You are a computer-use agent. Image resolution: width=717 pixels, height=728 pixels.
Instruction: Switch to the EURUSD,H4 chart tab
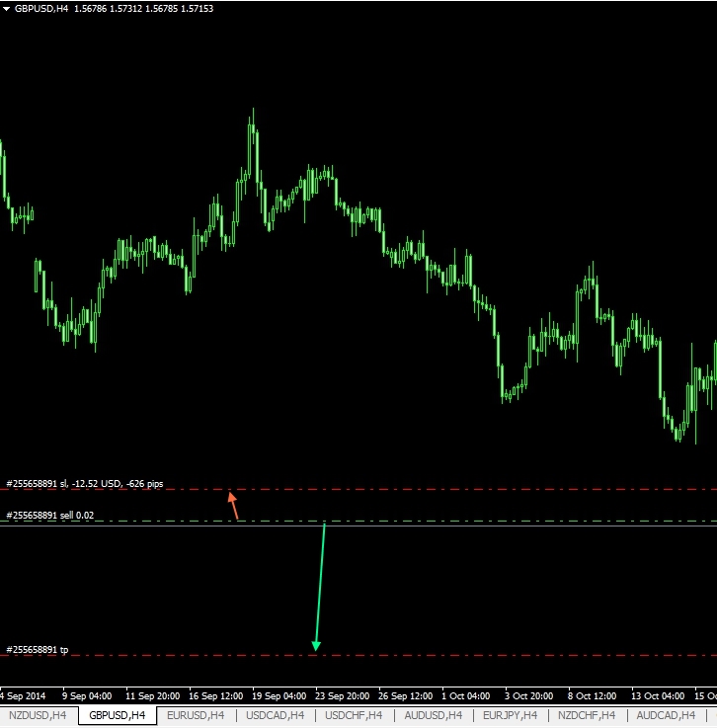pos(196,715)
